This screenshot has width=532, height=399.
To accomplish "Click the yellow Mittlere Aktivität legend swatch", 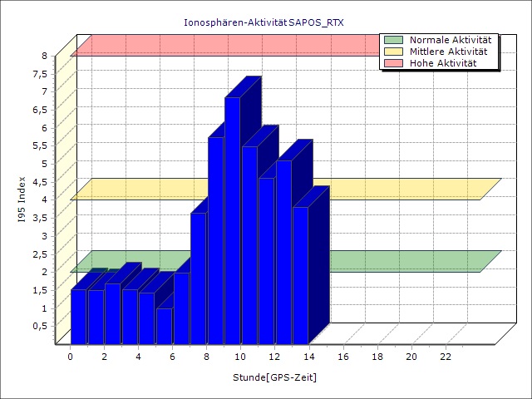I will pyautogui.click(x=395, y=52).
